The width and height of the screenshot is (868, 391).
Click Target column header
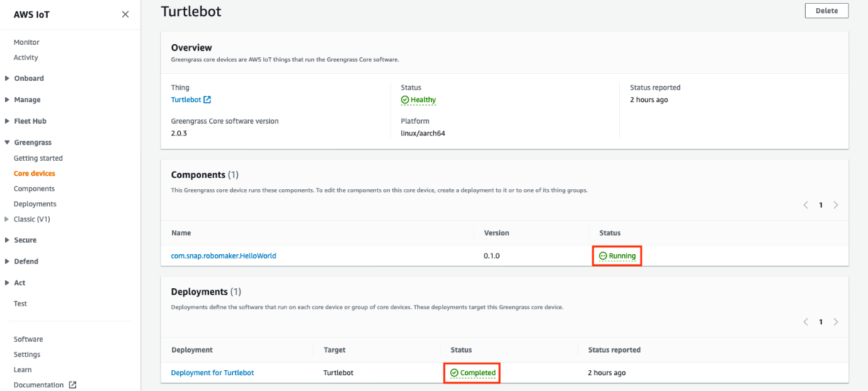[x=334, y=350]
